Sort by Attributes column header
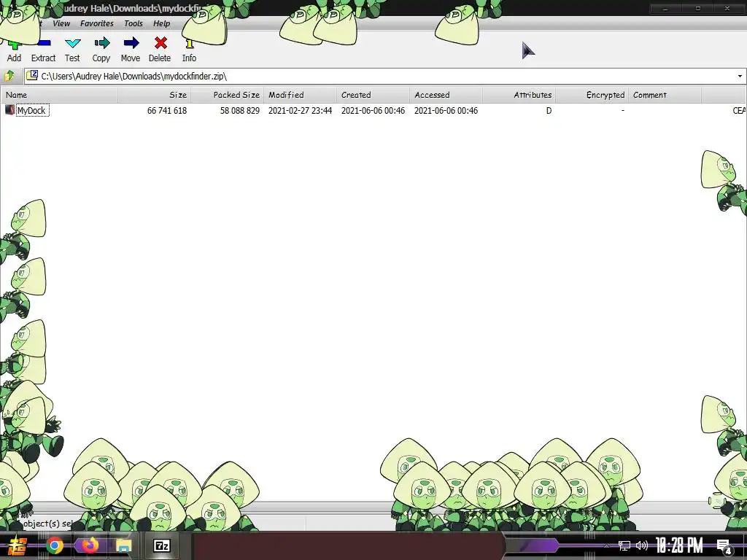The width and height of the screenshot is (747, 560). click(519, 95)
